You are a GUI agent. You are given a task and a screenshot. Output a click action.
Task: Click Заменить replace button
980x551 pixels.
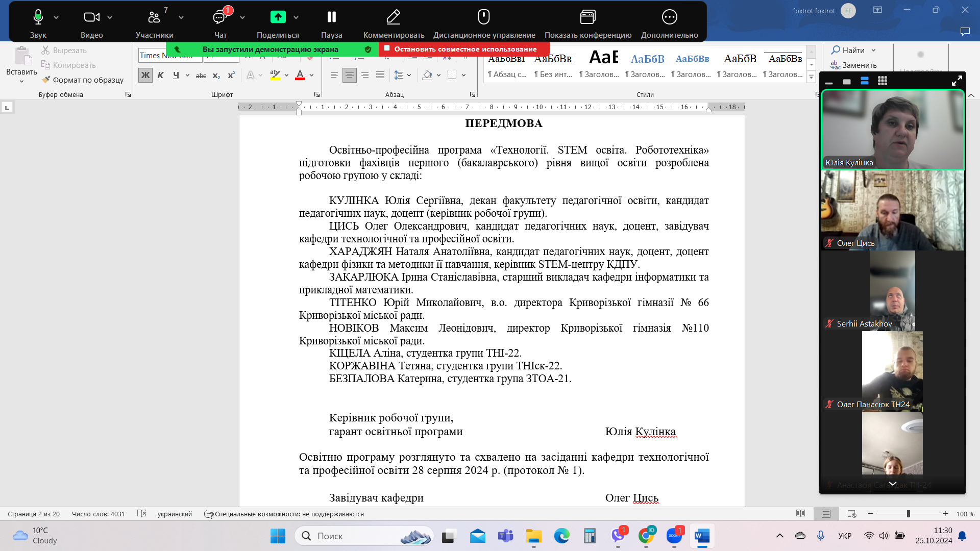click(x=853, y=65)
